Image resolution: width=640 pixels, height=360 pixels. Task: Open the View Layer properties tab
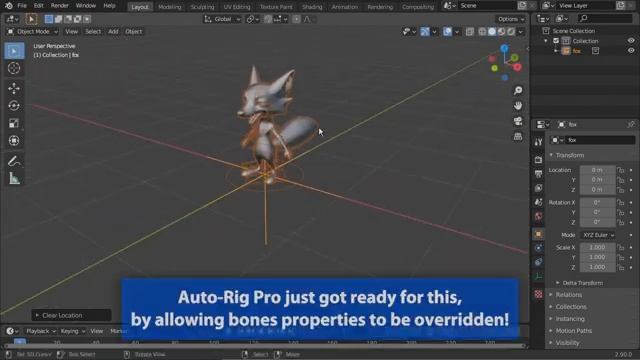tap(538, 188)
